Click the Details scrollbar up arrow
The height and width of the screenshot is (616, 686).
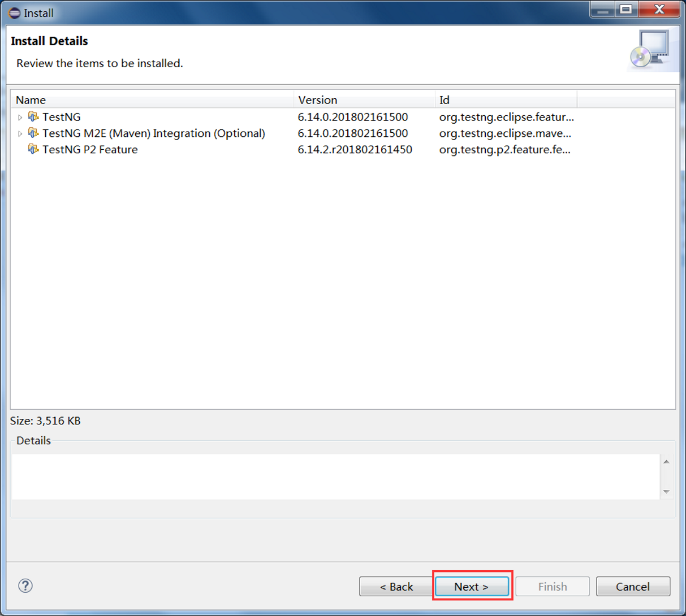pyautogui.click(x=666, y=462)
